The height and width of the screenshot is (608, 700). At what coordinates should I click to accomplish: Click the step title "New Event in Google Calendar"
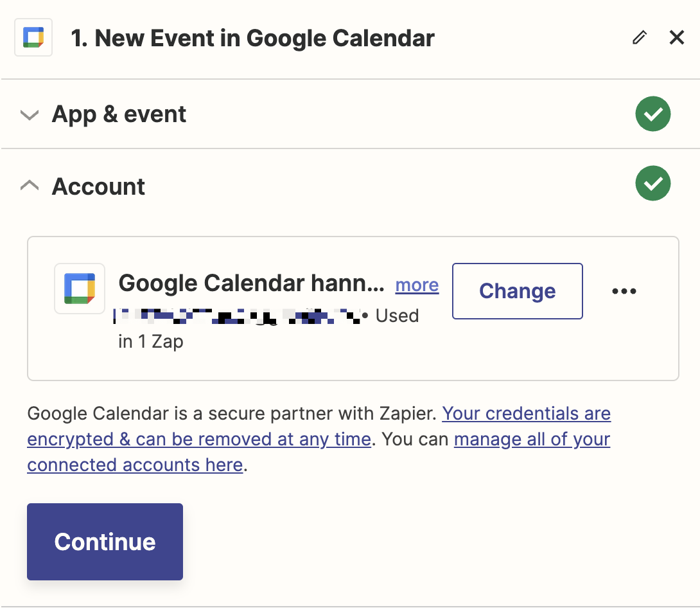tap(252, 39)
